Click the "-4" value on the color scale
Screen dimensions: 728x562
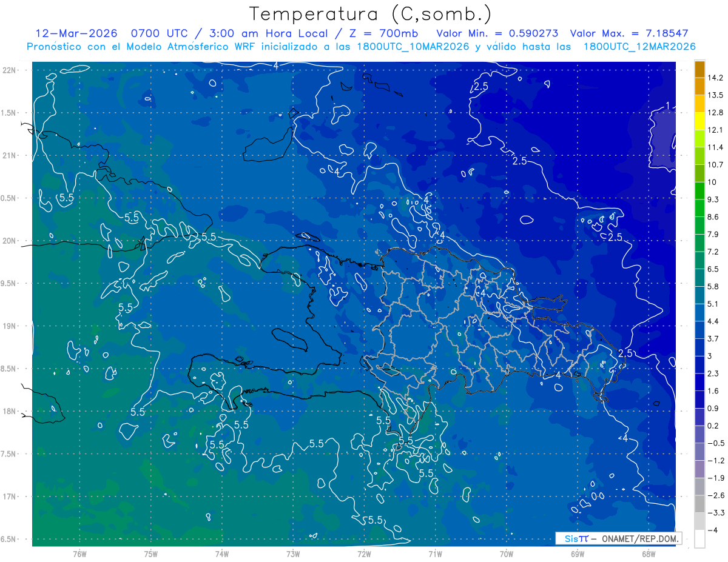713,530
